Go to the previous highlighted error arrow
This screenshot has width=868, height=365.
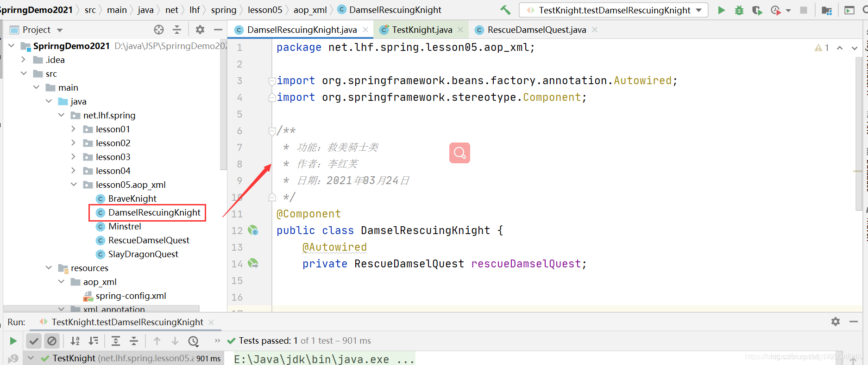[x=840, y=48]
